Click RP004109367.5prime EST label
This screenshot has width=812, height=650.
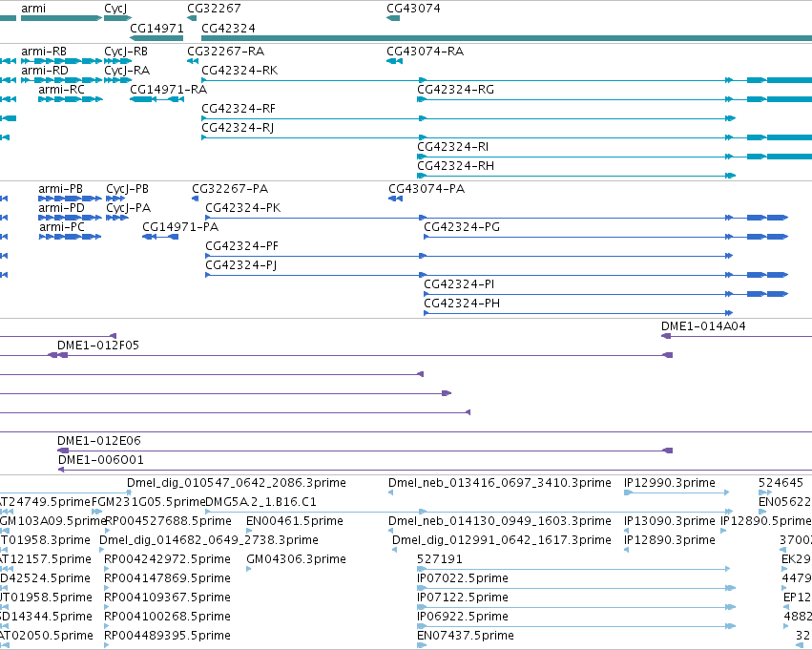coord(167,598)
